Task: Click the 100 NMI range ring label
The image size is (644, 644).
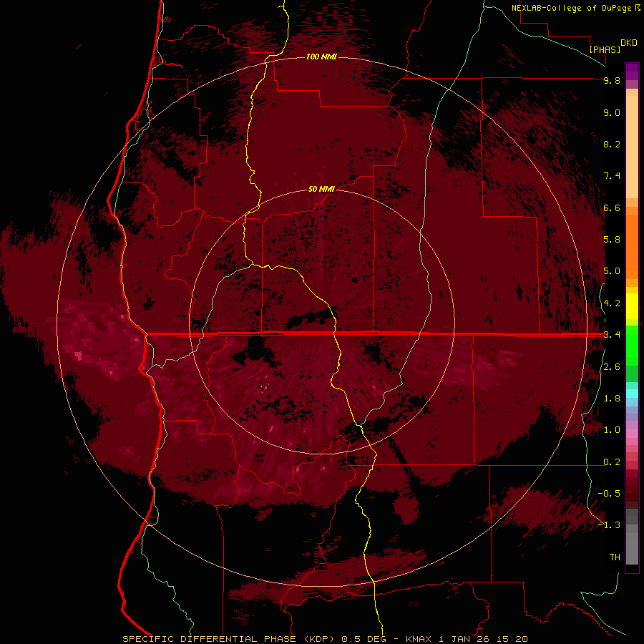Action: point(321,57)
